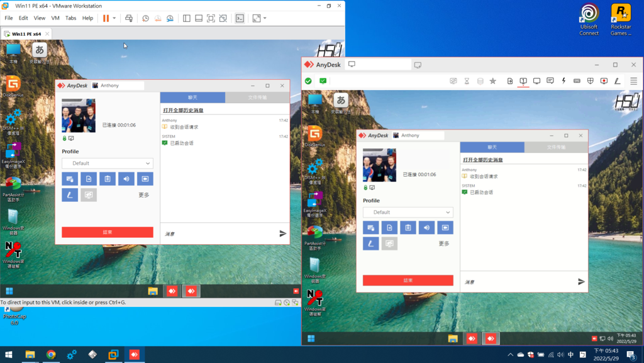Select display 1 in AnyDesk toolbar
Viewport: 644px width, 363px height.
(x=523, y=81)
